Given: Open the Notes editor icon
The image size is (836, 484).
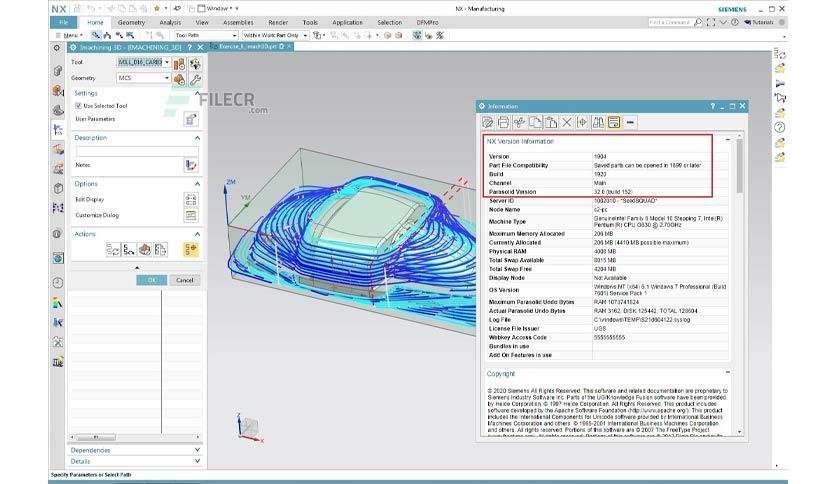Looking at the screenshot, I should point(191,165).
